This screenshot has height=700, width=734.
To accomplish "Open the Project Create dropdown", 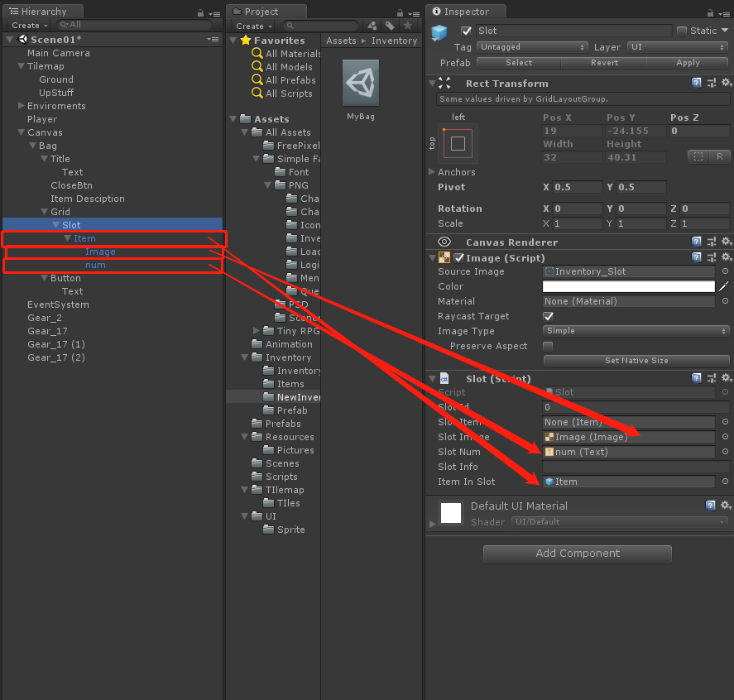I will coord(254,26).
